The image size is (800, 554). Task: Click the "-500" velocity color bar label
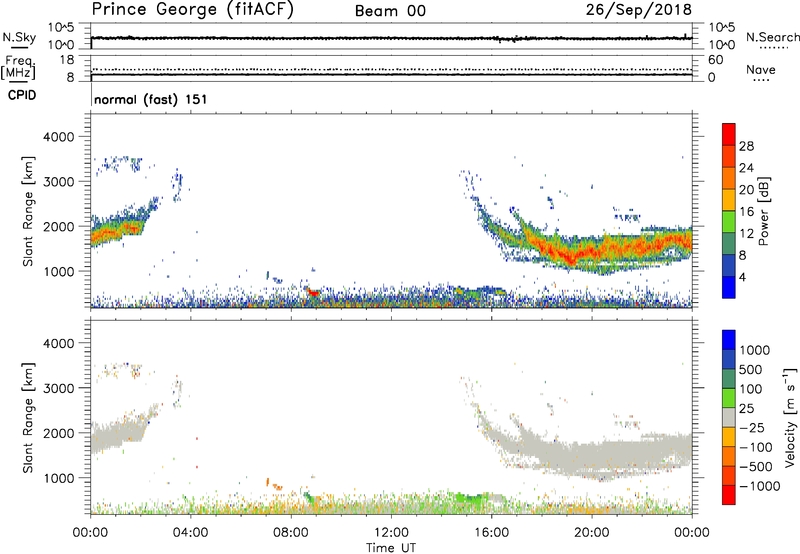pyautogui.click(x=755, y=467)
